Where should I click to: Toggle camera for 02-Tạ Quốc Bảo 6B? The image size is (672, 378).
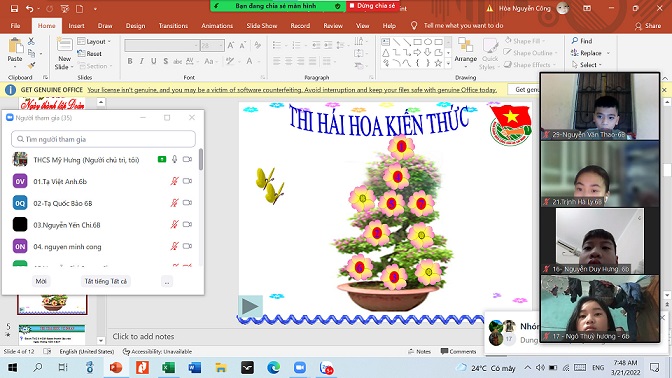point(187,203)
